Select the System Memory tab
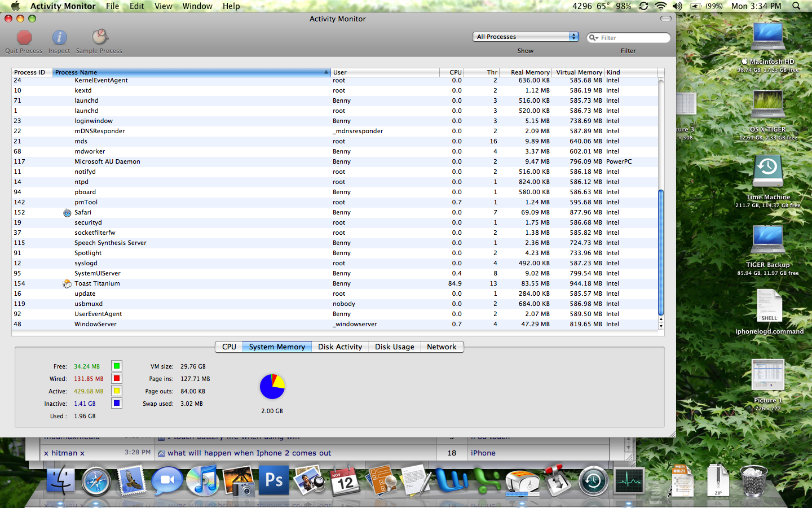The height and width of the screenshot is (508, 812). [x=277, y=347]
